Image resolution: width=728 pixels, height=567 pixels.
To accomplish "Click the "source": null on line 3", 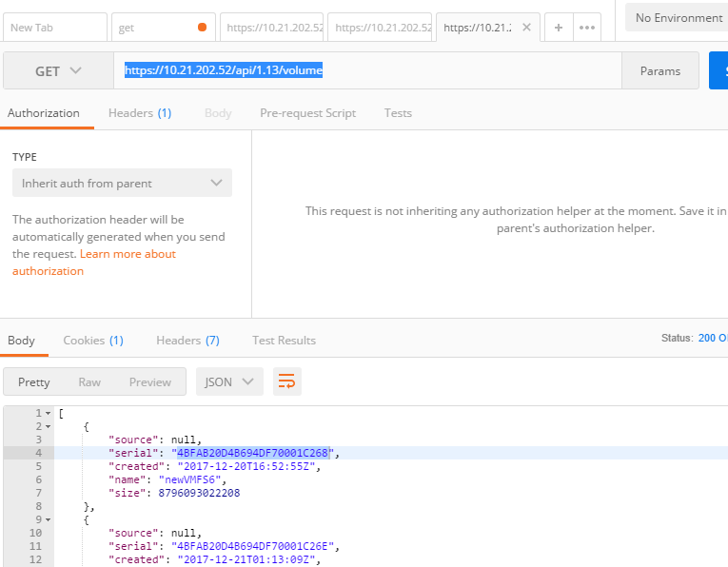I will click(154, 440).
